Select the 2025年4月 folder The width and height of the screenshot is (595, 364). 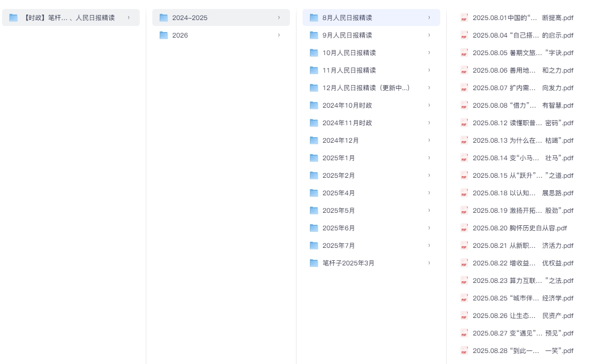click(x=341, y=193)
